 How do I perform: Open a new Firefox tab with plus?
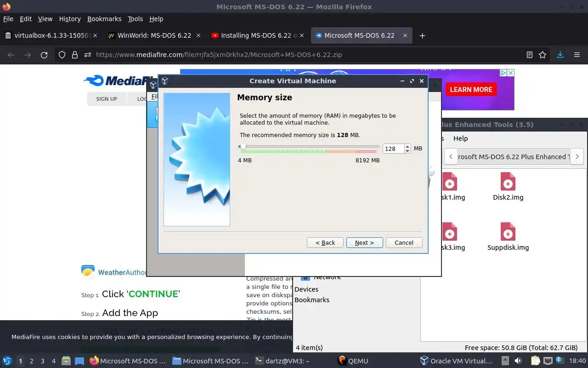422,35
